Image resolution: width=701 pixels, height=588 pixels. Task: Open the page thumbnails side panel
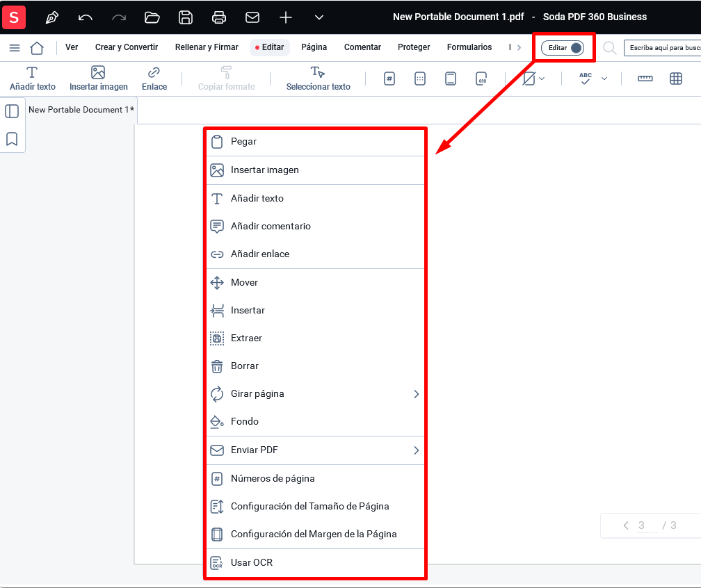(12, 111)
